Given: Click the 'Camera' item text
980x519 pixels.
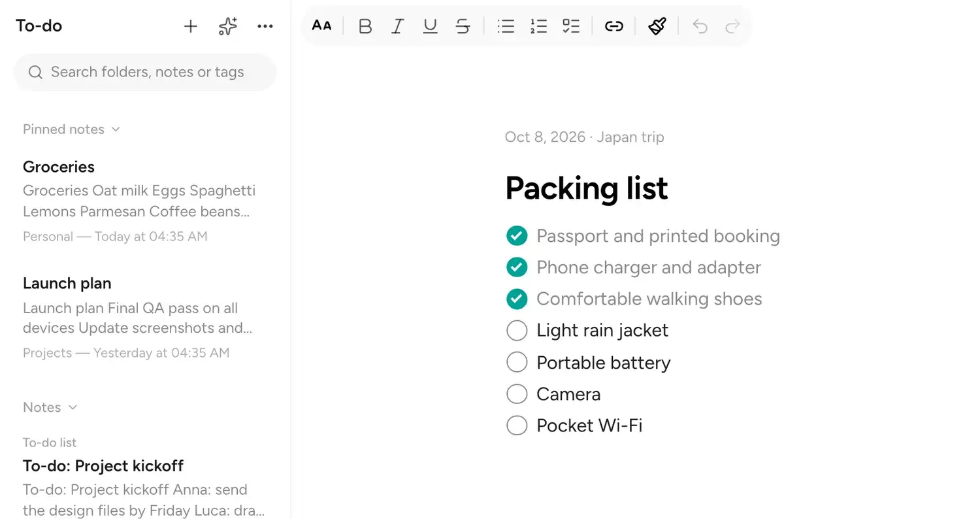Looking at the screenshot, I should point(568,394).
